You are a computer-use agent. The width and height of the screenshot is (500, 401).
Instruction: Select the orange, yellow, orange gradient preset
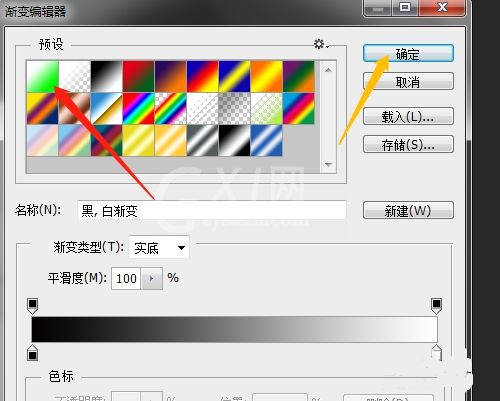(267, 76)
